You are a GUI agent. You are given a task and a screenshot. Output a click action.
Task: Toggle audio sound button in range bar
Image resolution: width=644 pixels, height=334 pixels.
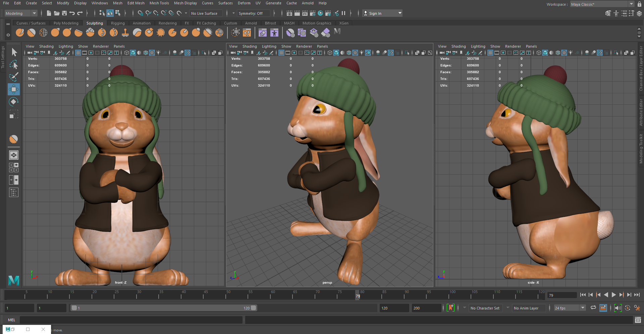pos(618,308)
